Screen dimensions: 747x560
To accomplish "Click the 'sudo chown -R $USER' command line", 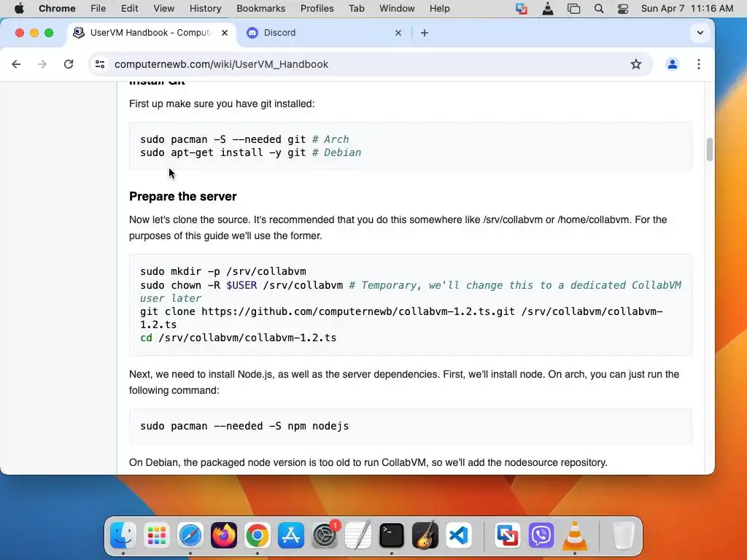I will tap(411, 292).
